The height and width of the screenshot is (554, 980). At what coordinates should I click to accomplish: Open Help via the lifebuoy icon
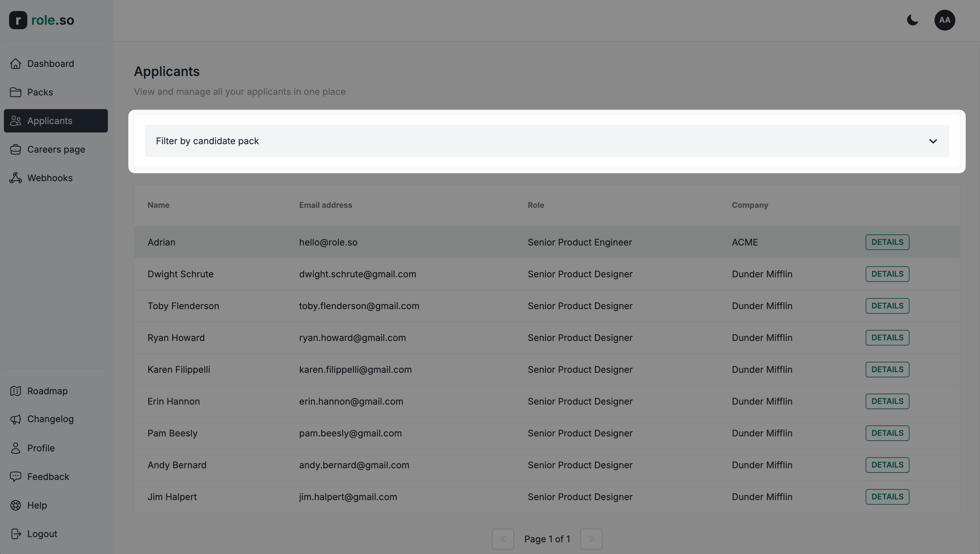click(x=16, y=505)
